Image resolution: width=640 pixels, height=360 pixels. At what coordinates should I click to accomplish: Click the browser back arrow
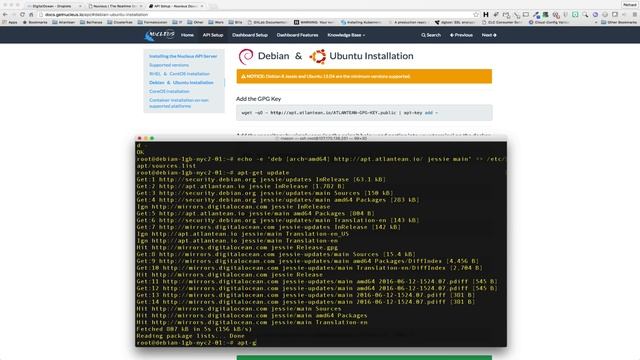(x=5, y=14)
